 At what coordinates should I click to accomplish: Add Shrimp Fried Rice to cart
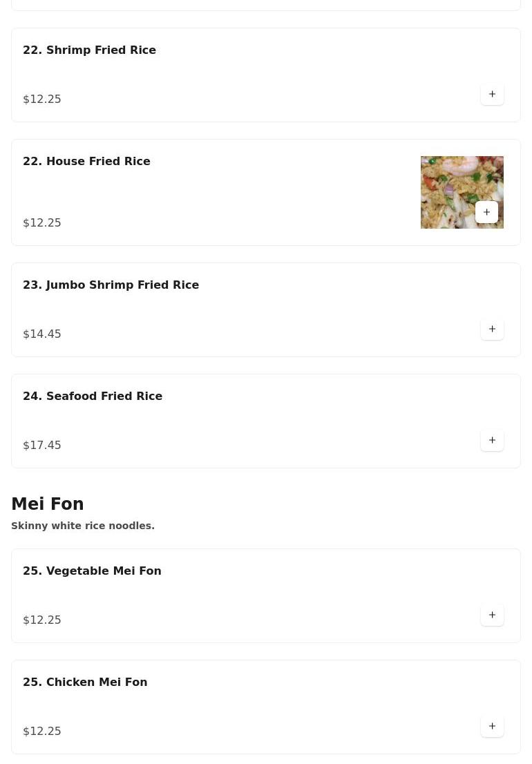pos(492,94)
